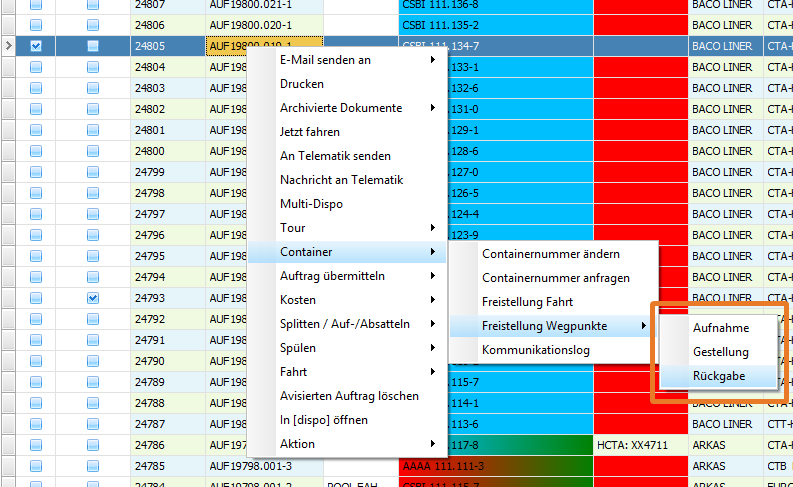Pick Aufnahme under Freistellung Wegpunkte
Image resolution: width=793 pixels, height=487 pixels.
[720, 328]
